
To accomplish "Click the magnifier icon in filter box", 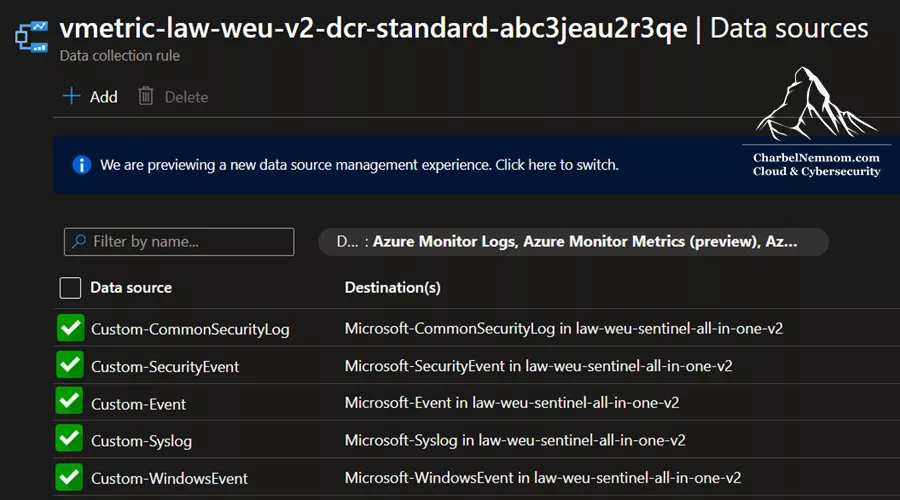I will tap(79, 241).
